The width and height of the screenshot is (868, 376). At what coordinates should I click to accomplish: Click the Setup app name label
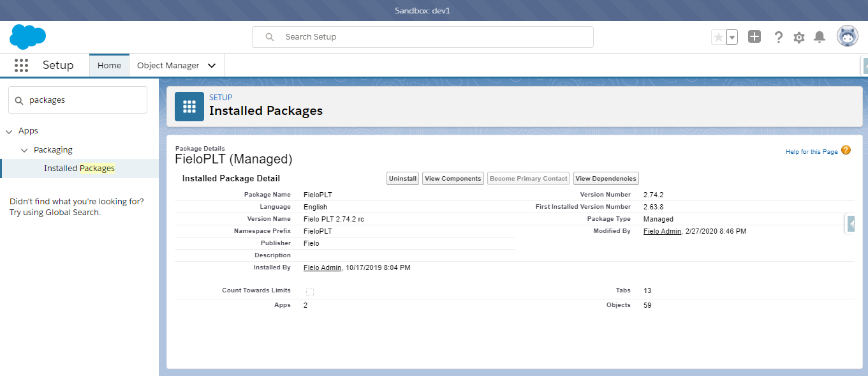coord(58,65)
